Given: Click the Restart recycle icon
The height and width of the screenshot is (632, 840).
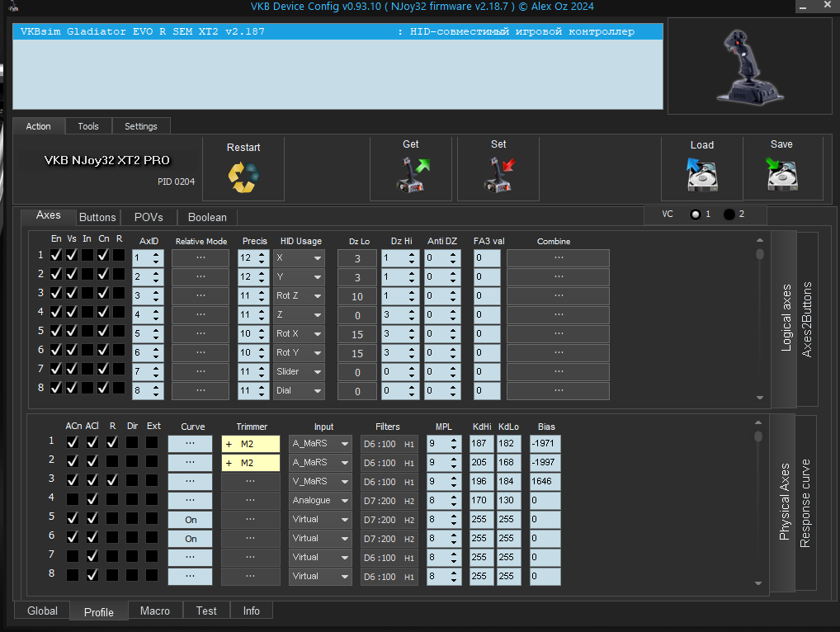Looking at the screenshot, I should click(x=243, y=177).
